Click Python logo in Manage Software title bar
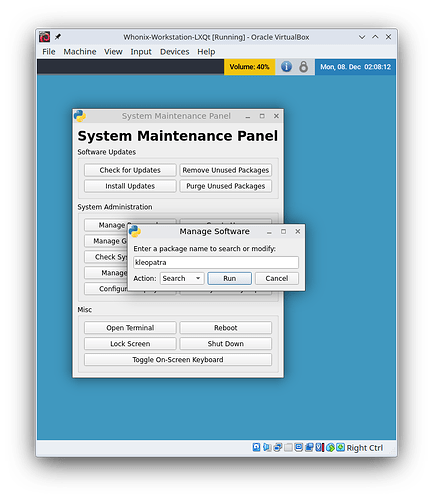 point(135,231)
